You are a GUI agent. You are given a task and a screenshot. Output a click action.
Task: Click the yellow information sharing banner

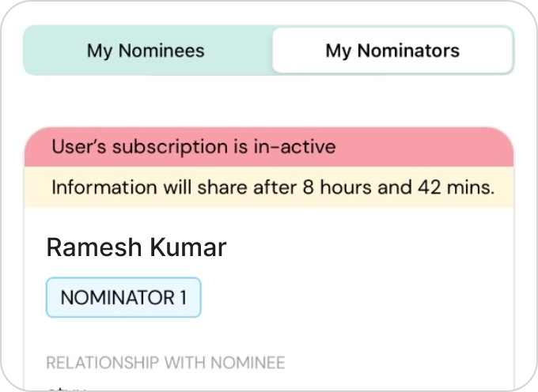click(x=269, y=188)
